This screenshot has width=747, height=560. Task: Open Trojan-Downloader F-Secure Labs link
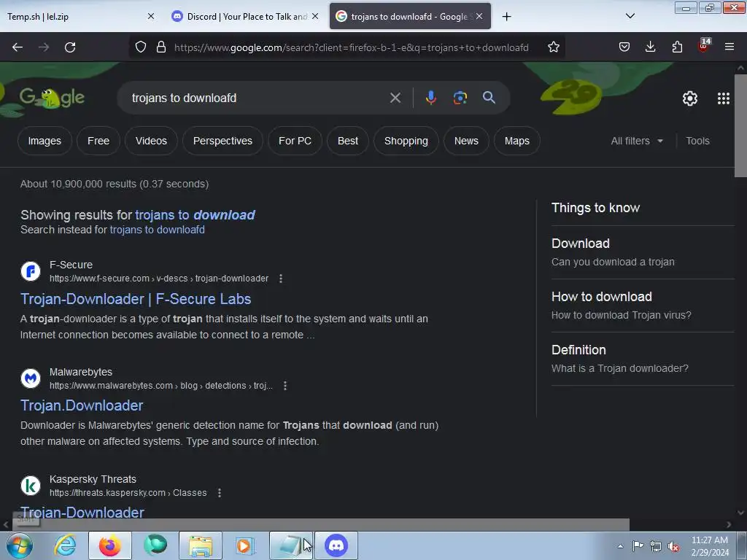(136, 299)
